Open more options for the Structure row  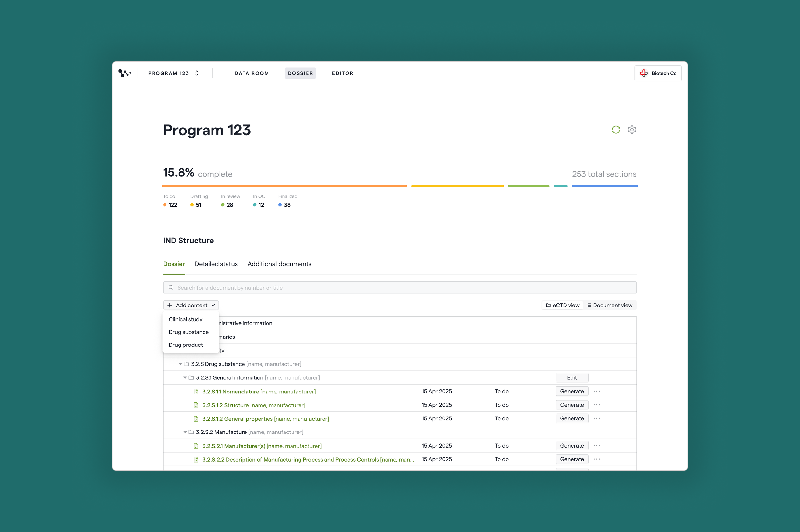[x=597, y=405]
